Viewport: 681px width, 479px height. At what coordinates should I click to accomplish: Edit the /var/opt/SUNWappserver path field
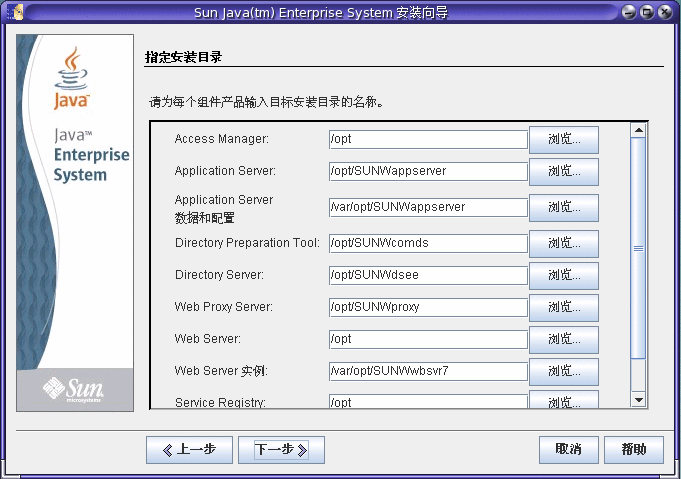[x=428, y=207]
